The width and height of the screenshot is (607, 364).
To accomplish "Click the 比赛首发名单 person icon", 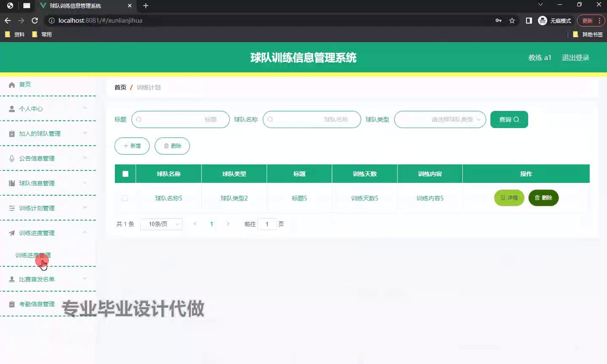I will pos(12,279).
